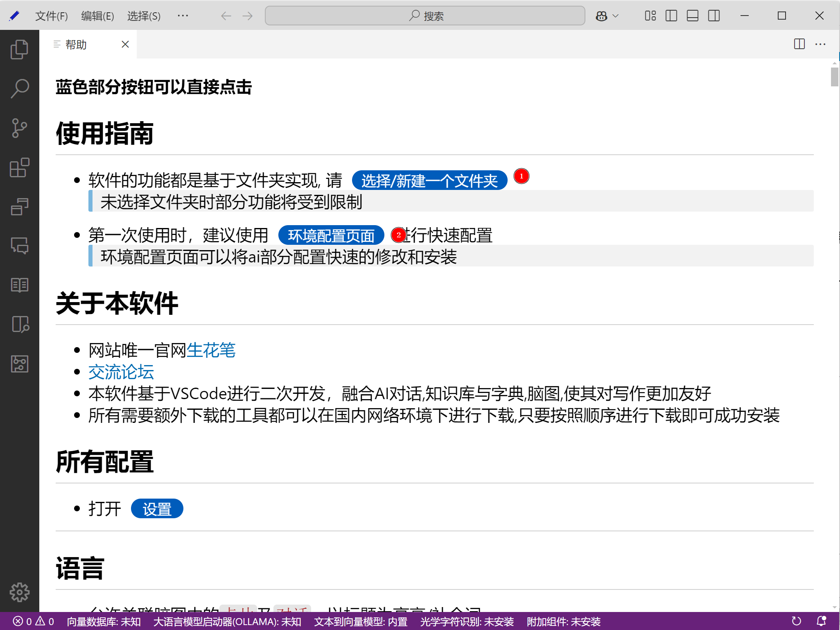The height and width of the screenshot is (630, 840).
Task: Toggle the primary side bar layout button
Action: (x=671, y=16)
